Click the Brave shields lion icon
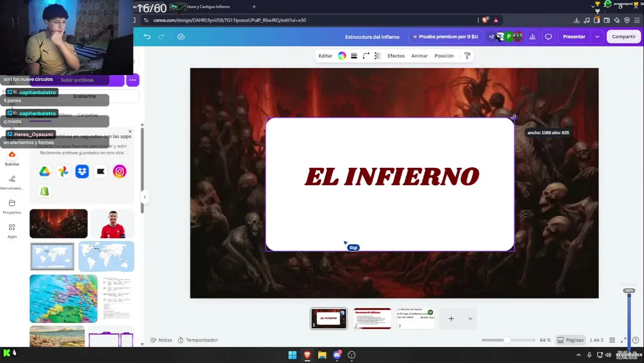Image resolution: width=644 pixels, height=363 pixels. coord(485,20)
